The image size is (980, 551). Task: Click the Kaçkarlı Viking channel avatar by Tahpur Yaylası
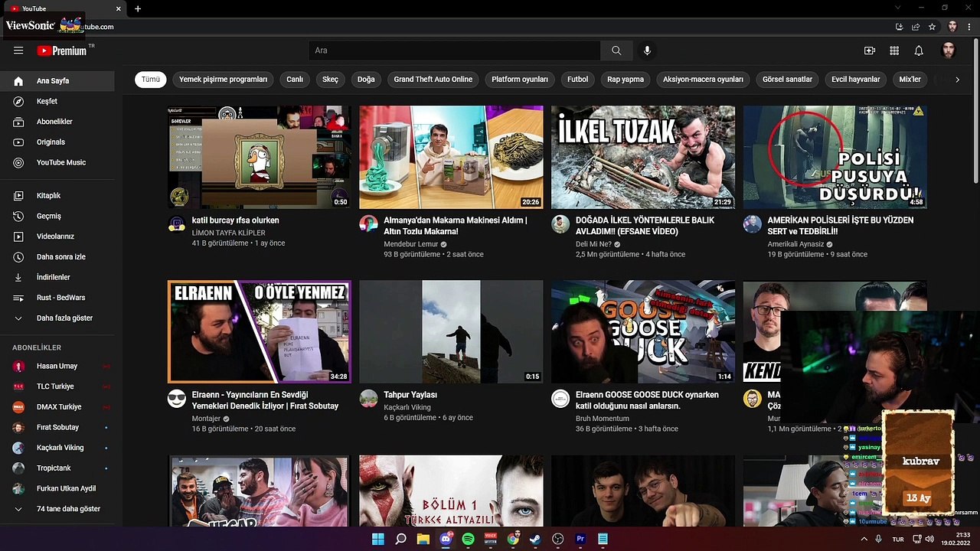pos(368,398)
